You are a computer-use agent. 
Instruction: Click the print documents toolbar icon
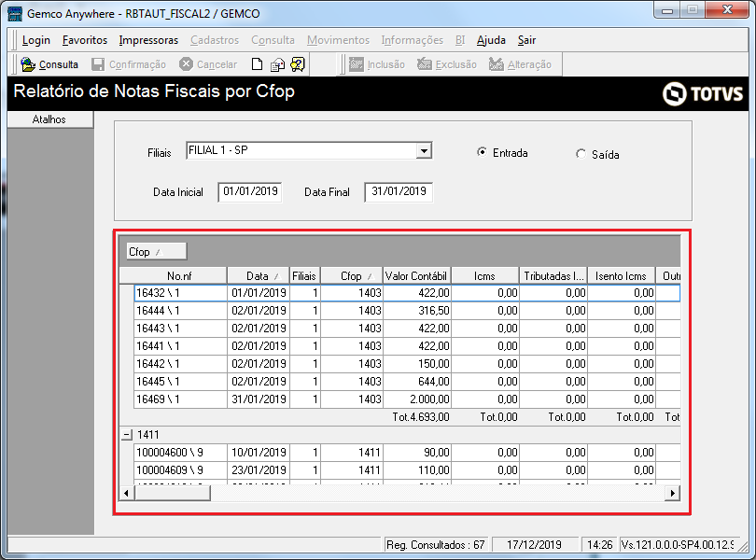(x=277, y=64)
